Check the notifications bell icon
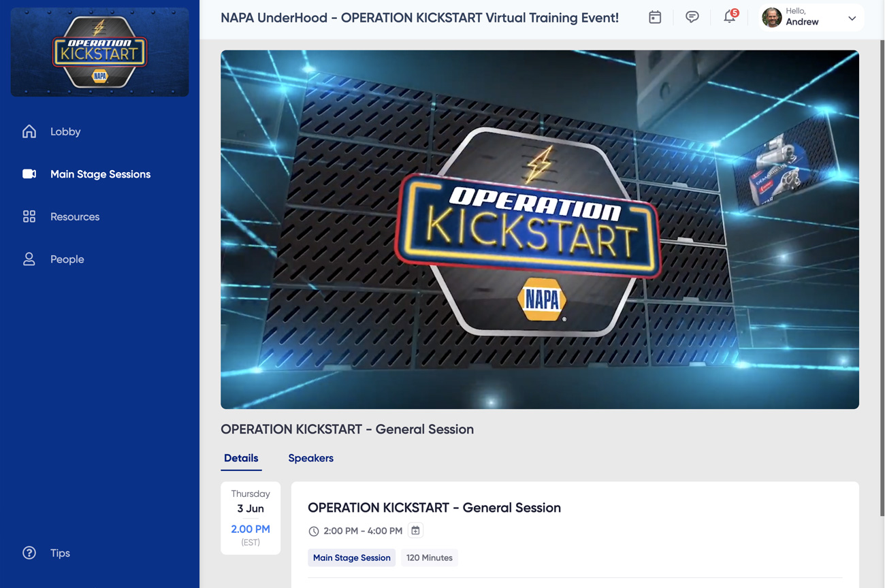The height and width of the screenshot is (588, 885). click(729, 18)
